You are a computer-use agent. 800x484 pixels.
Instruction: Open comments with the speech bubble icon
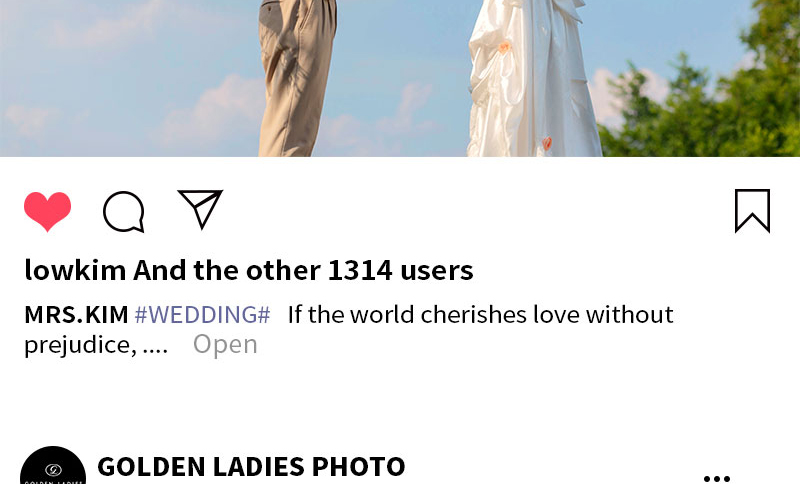[x=124, y=212]
